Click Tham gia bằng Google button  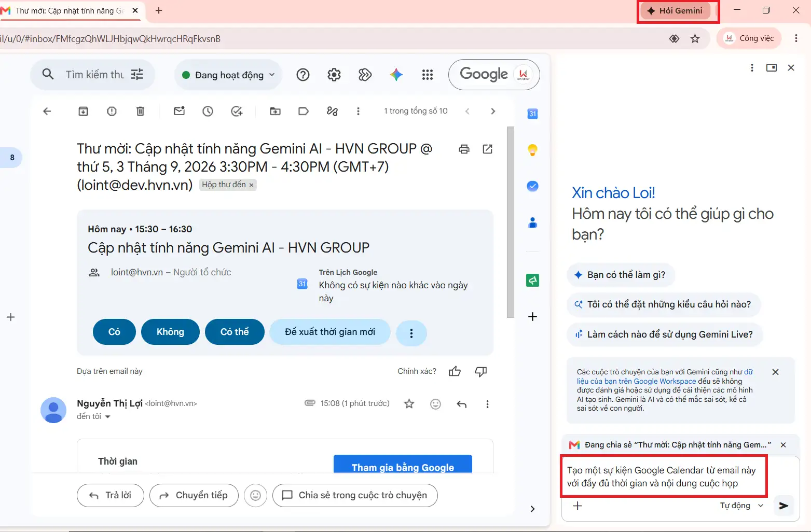(x=403, y=464)
